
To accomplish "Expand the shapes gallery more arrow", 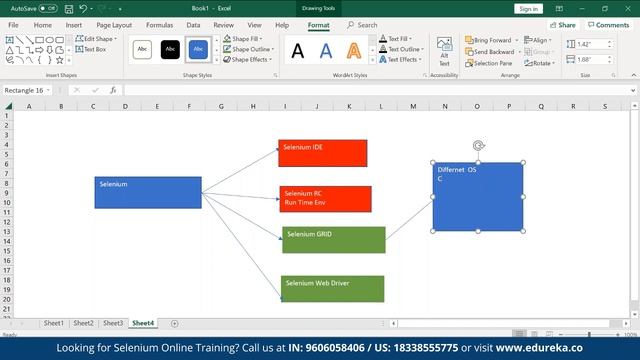I will click(69, 60).
